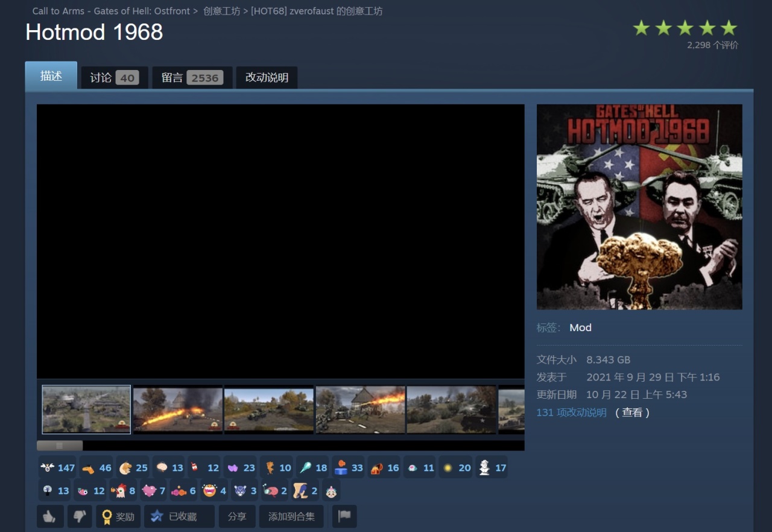The height and width of the screenshot is (532, 772).
Task: Click the clown face award without count
Action: 331,491
